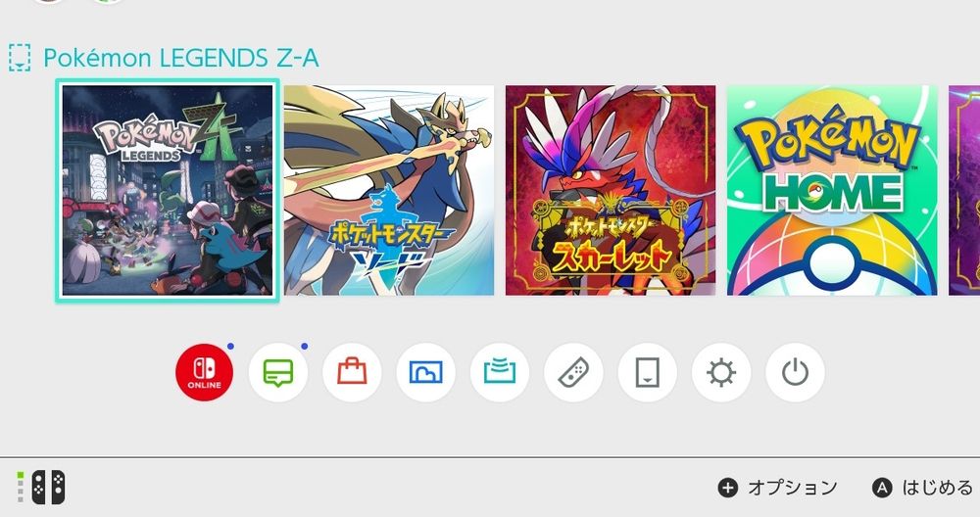Open the GameShare teal icon
Viewport: 980px width, 517px height.
tap(500, 372)
